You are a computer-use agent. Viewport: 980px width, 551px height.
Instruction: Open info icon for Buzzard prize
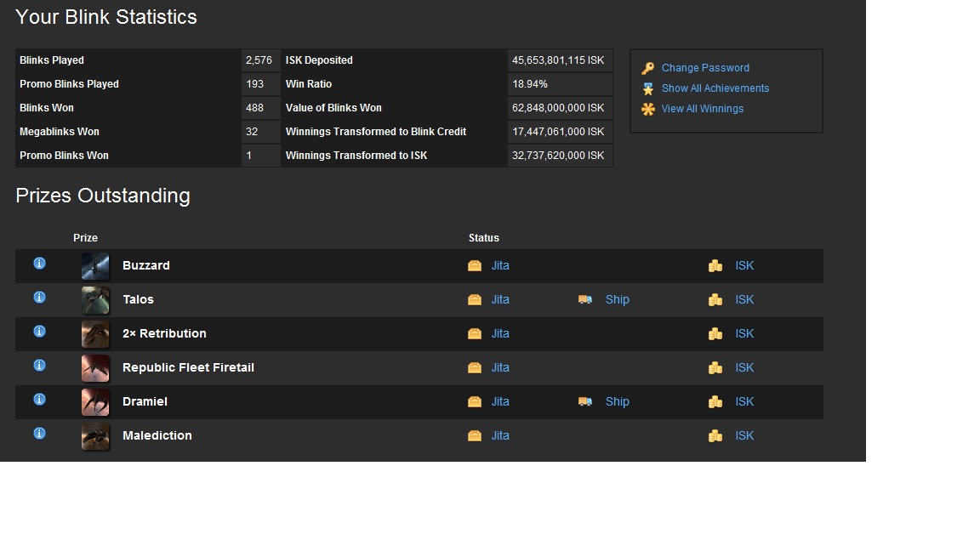tap(39, 263)
